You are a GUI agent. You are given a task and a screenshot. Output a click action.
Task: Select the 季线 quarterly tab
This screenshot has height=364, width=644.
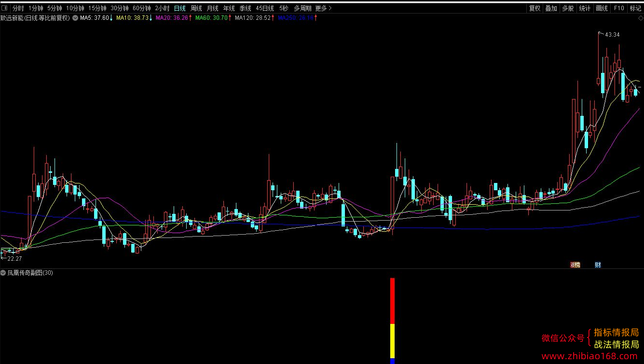point(245,8)
